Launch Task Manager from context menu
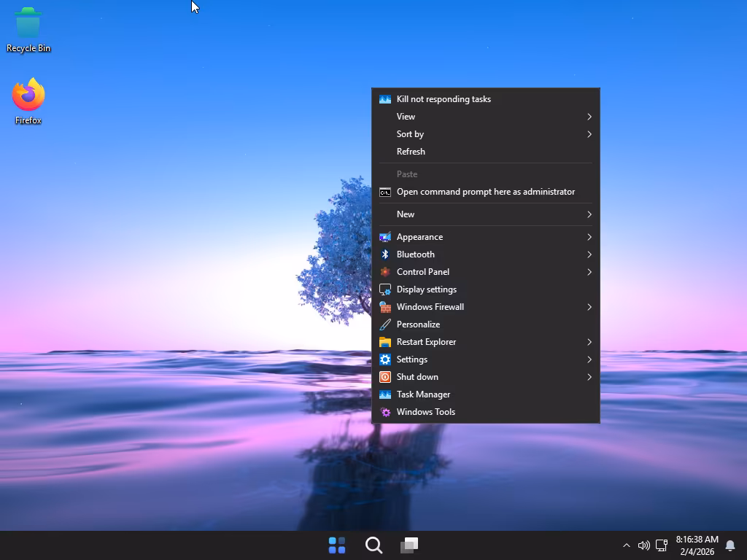The image size is (747, 560). click(x=423, y=394)
